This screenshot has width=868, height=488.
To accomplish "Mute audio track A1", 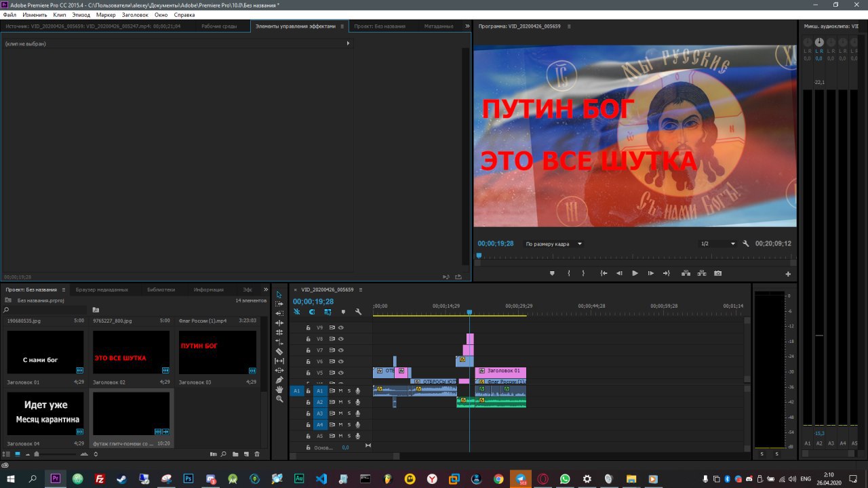I will click(340, 391).
